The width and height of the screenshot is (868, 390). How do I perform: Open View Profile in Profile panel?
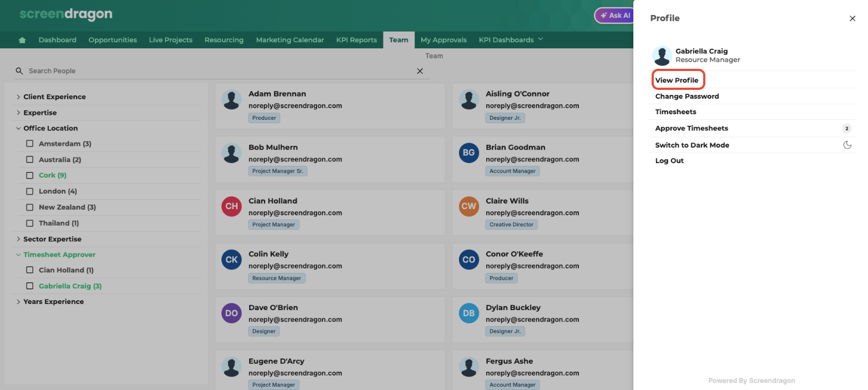677,80
